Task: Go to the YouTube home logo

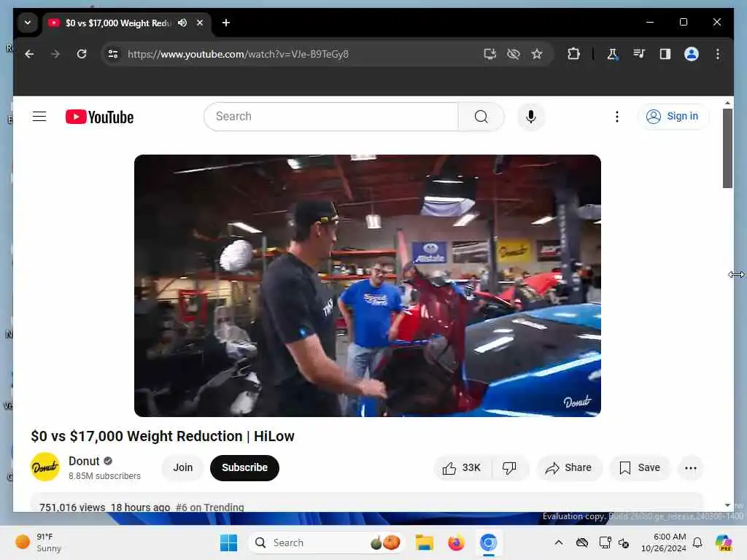Action: coord(99,117)
